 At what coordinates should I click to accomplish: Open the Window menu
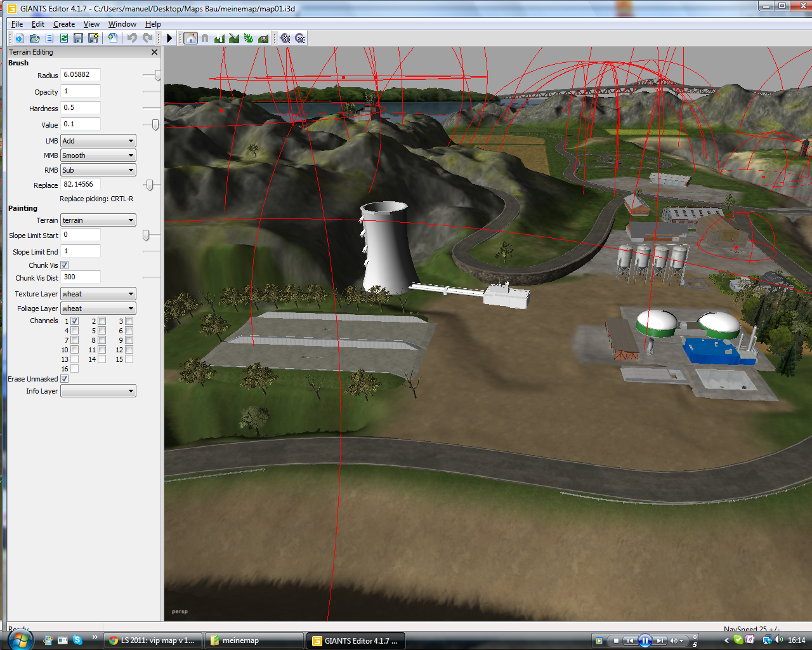(x=122, y=24)
